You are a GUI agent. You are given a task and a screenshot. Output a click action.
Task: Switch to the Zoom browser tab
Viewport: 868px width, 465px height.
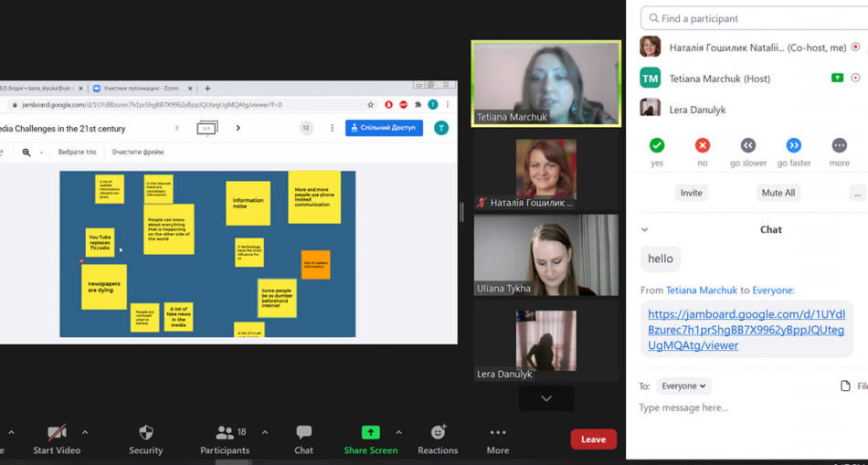[142, 89]
